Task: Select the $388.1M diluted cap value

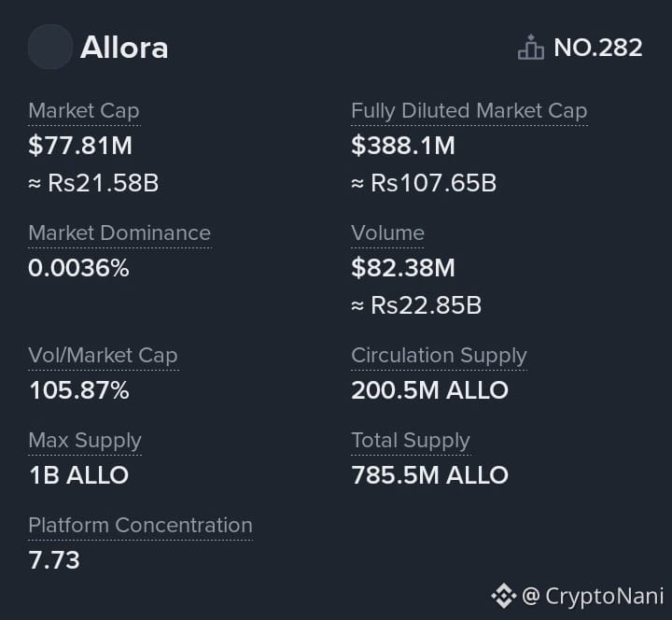Action: click(403, 145)
